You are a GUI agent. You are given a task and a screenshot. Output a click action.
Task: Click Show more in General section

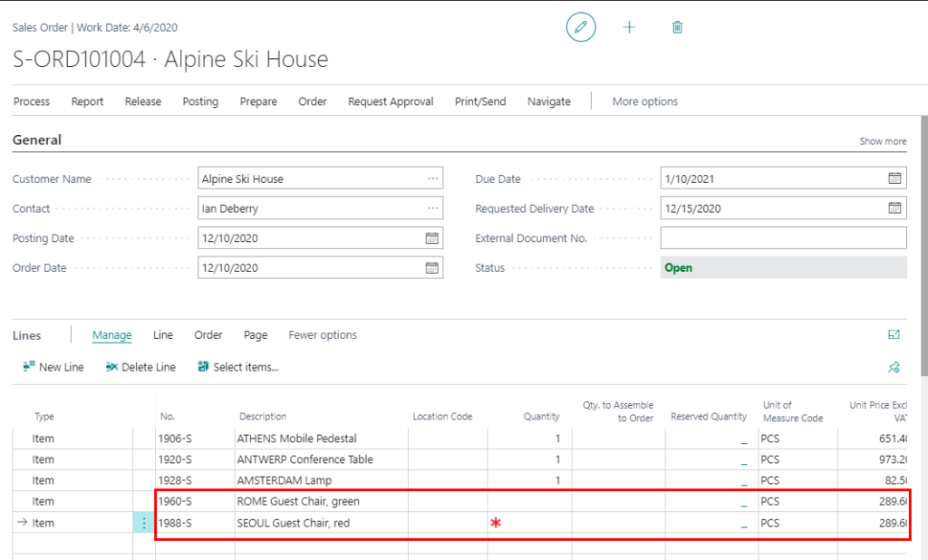(x=883, y=140)
